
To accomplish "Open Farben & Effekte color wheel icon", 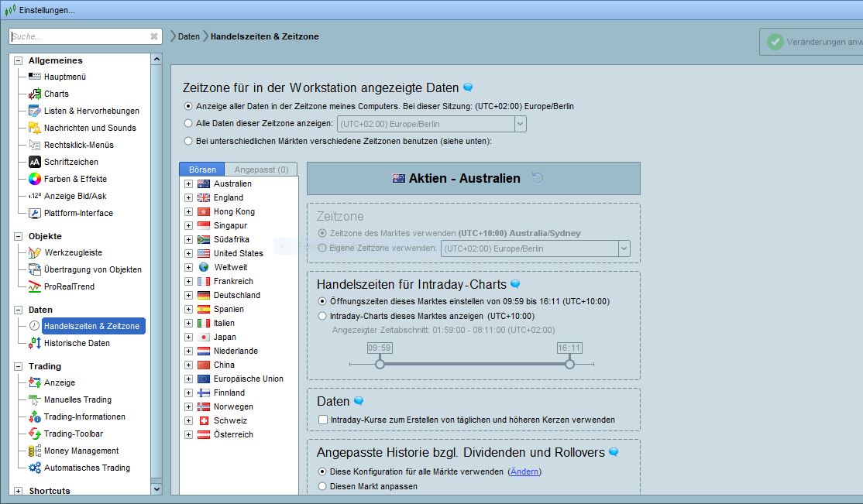I will 35,179.
